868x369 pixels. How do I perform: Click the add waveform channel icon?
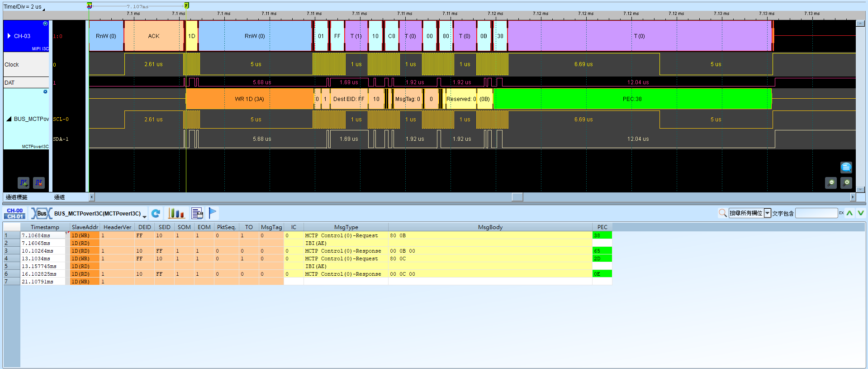point(24,183)
